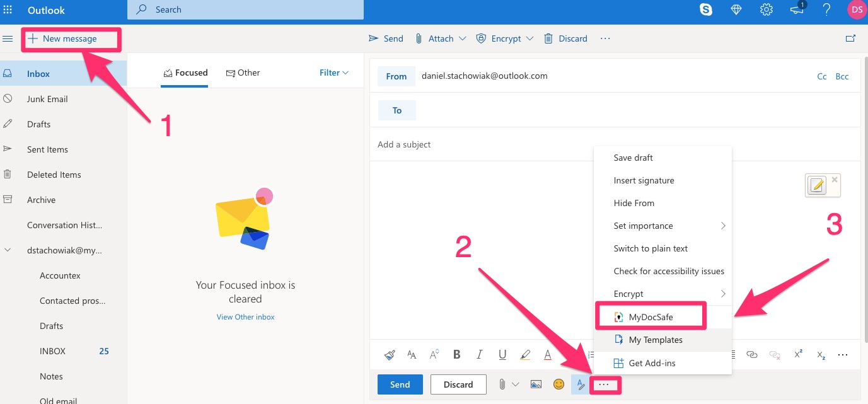Select the Format painter tool
This screenshot has height=404, width=868.
pyautogui.click(x=389, y=355)
